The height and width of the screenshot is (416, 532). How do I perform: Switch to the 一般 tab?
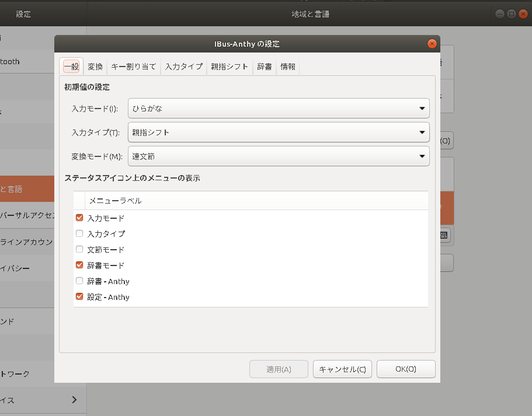(71, 67)
